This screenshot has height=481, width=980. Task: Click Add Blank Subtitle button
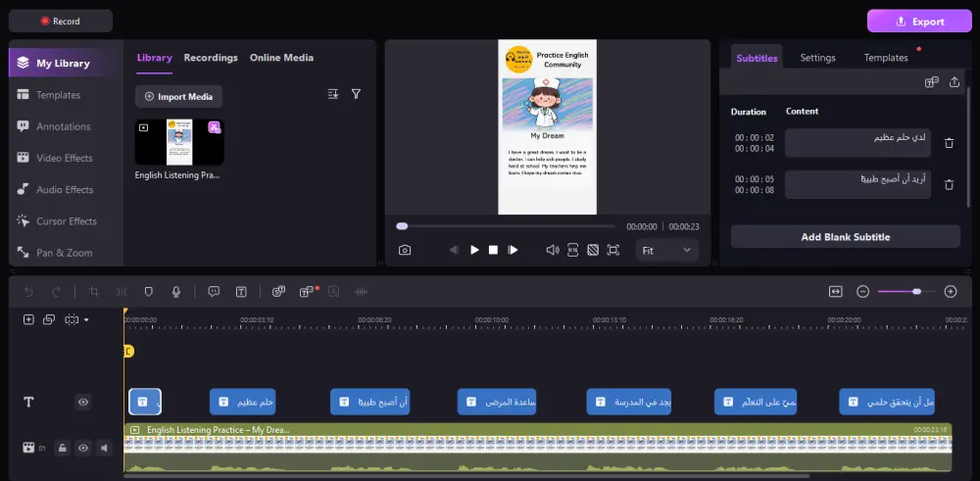pos(845,237)
